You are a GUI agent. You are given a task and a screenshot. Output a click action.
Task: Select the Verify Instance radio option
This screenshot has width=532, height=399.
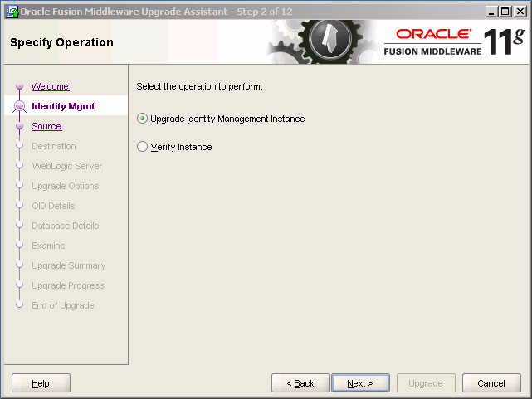142,147
